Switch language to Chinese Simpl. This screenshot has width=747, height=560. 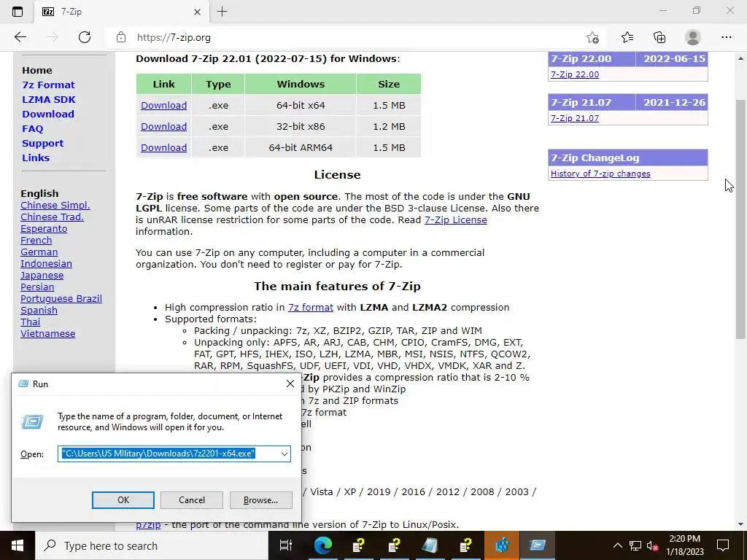point(55,205)
